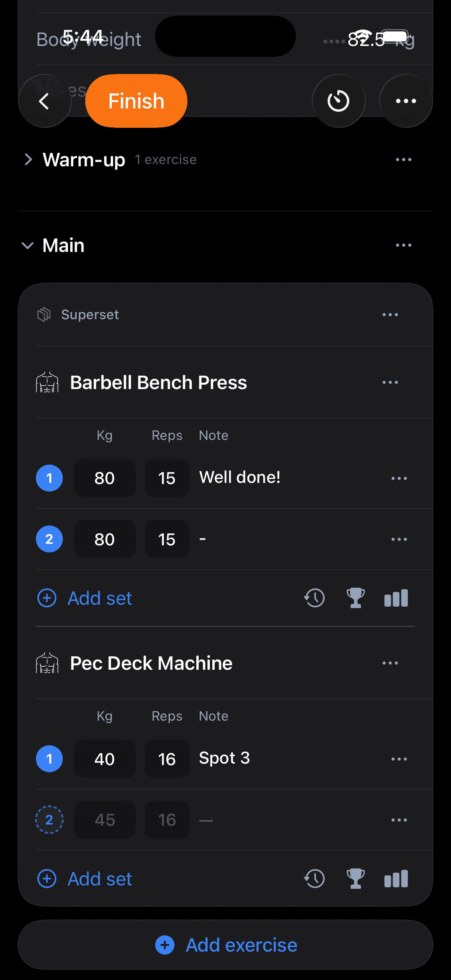Toggle completion of Bench Press set 1
The width and height of the screenshot is (451, 980).
tap(49, 478)
